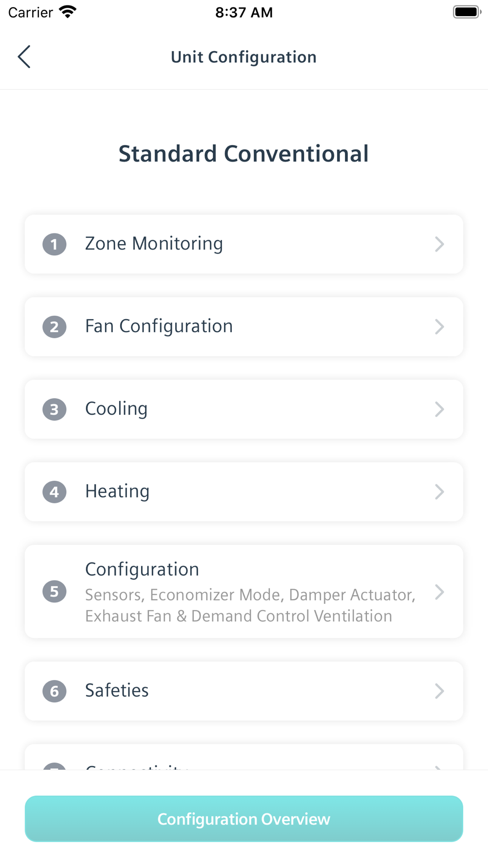488x868 pixels.
Task: Open the Zone Monitoring item
Action: click(x=244, y=244)
